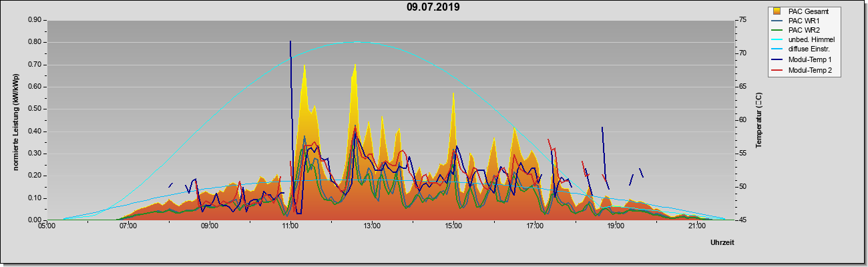Click the Temperatur axis title
Viewport: 868px width, 267px height.
(x=758, y=120)
